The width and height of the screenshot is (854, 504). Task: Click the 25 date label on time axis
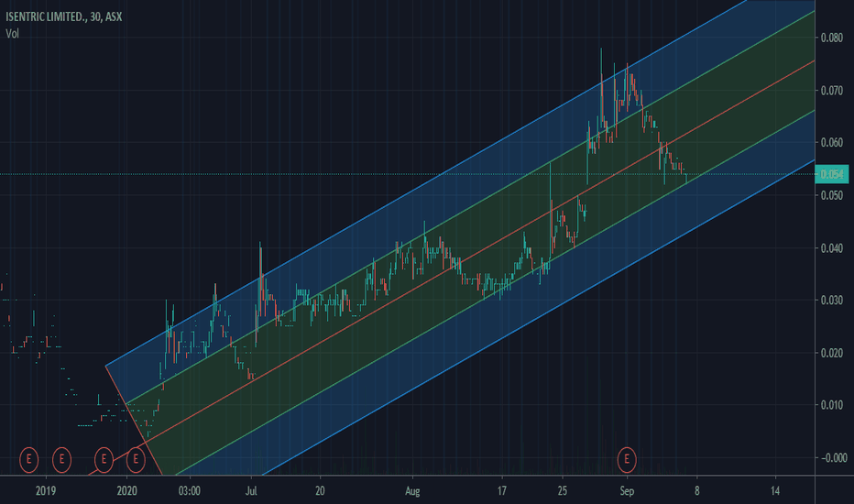coord(562,491)
